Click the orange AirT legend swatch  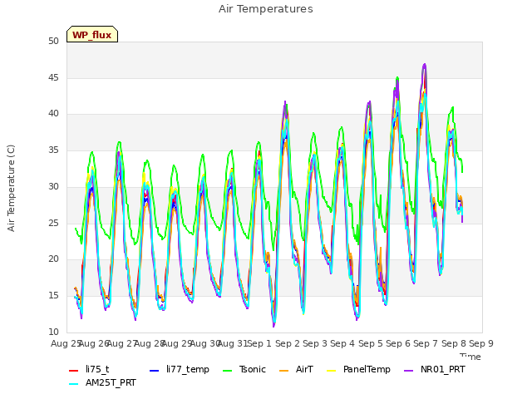pos(284,370)
